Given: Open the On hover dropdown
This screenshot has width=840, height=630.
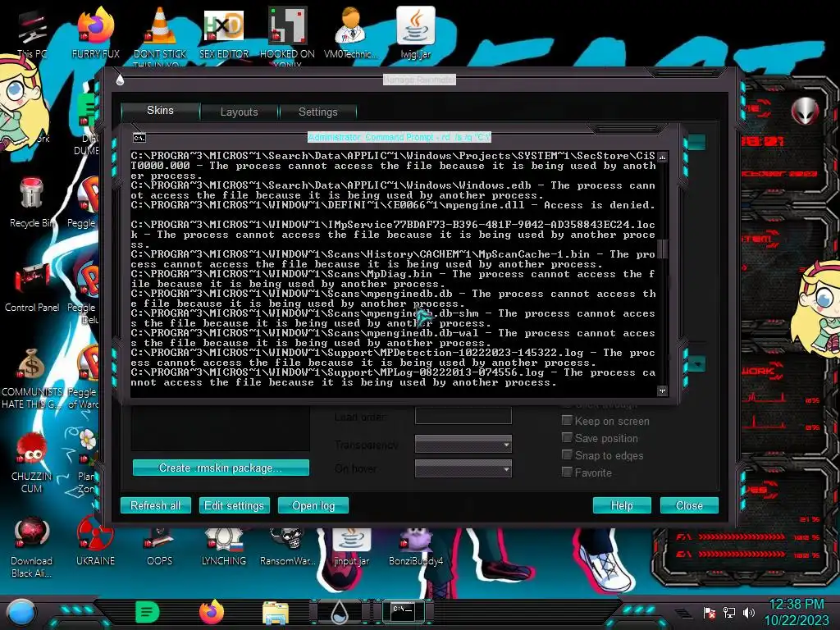Looking at the screenshot, I should 463,468.
